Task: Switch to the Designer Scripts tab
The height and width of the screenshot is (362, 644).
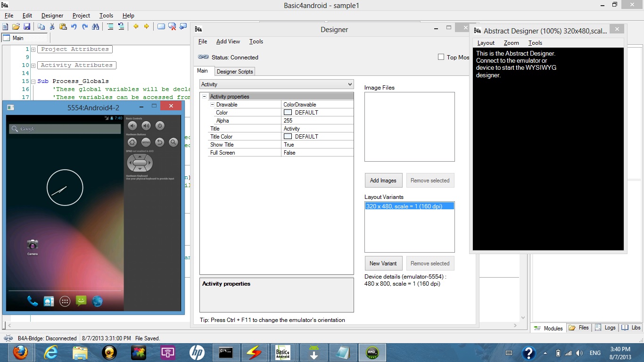Action: click(235, 72)
